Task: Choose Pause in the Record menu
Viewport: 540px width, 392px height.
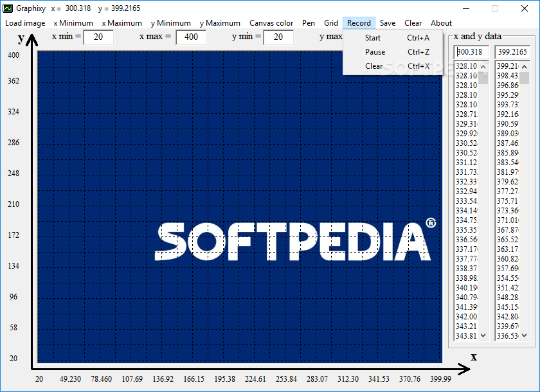Action: [x=393, y=52]
